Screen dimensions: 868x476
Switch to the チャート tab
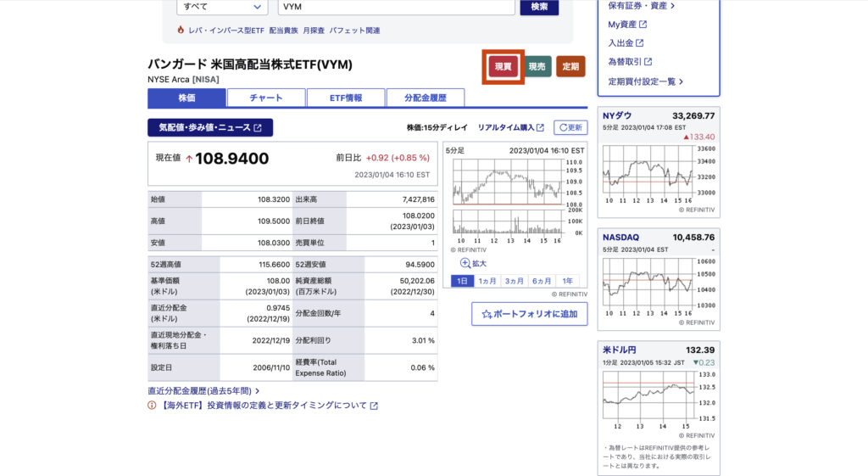tap(266, 98)
